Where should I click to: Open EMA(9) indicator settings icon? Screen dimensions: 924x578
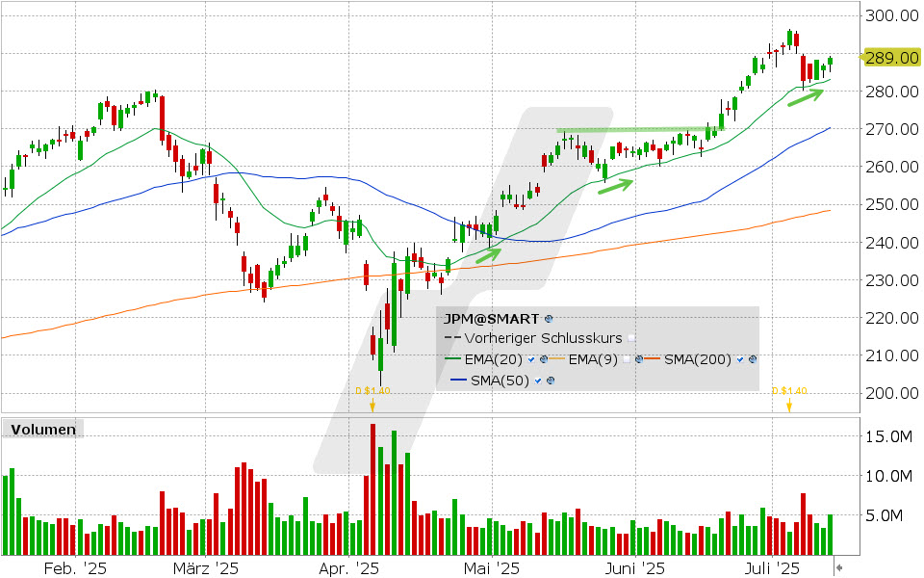639,359
